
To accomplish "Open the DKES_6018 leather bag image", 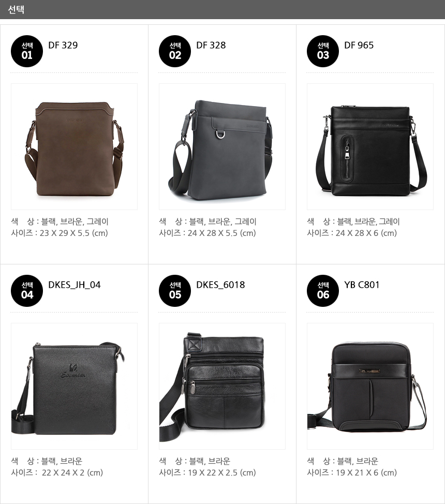I will tap(222, 386).
